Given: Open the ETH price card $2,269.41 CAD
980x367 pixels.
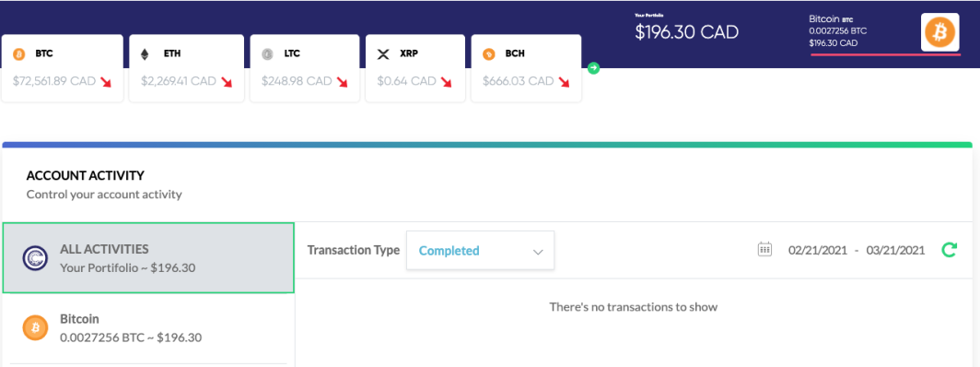Looking at the screenshot, I should pos(186,68).
